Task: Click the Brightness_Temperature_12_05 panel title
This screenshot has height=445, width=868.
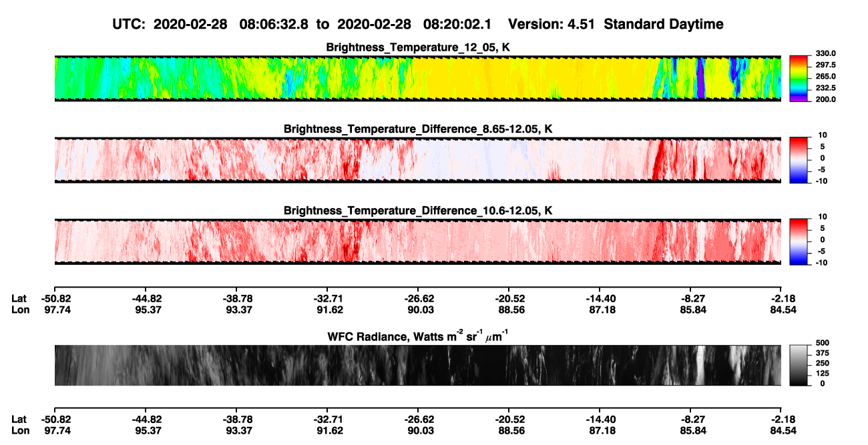Action: [x=418, y=47]
